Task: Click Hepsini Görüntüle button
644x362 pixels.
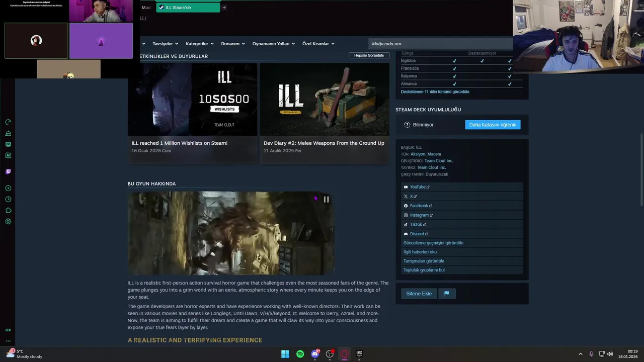Action: coord(369,55)
